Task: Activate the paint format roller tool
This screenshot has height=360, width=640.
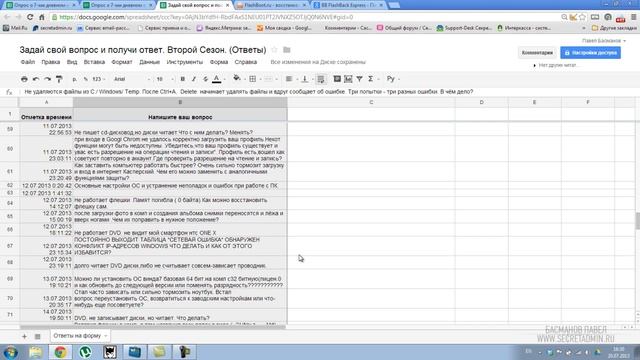Action: (x=59, y=79)
